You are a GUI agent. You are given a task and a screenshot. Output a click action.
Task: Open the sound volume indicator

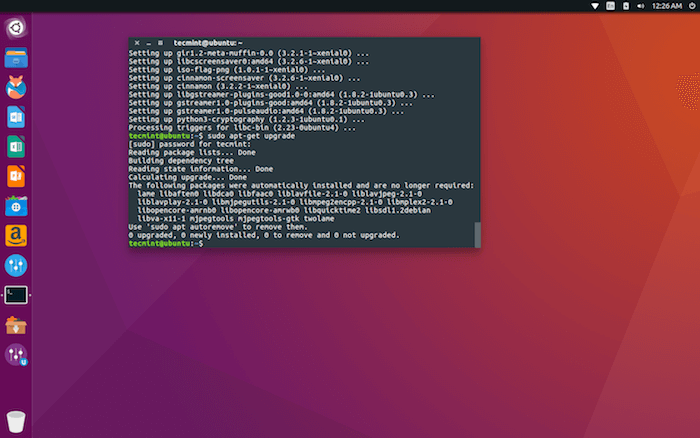pyautogui.click(x=641, y=6)
